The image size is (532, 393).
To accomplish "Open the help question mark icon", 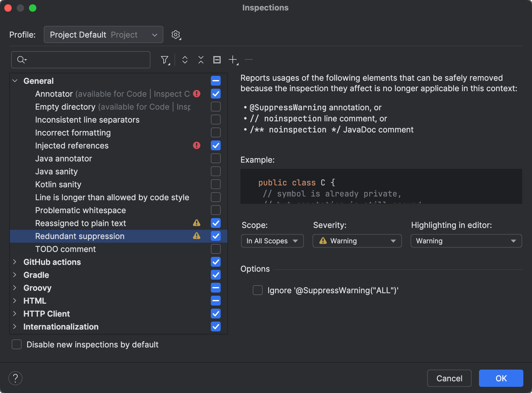I will click(x=15, y=378).
